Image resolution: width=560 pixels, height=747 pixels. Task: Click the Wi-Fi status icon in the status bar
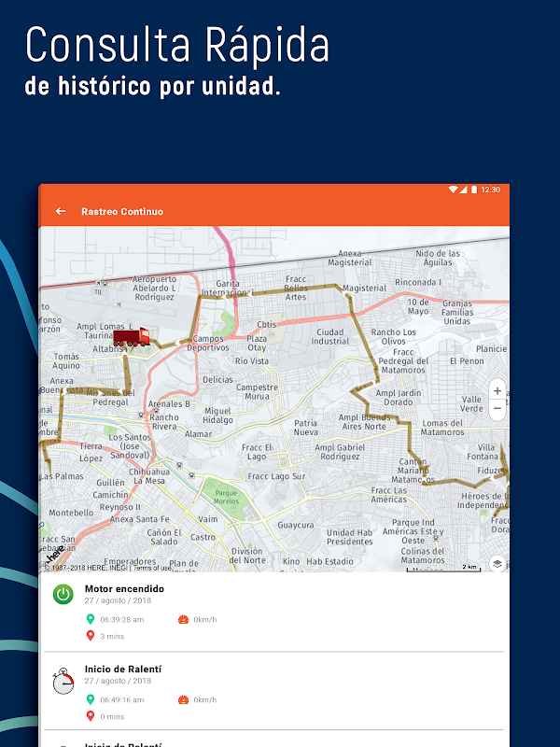coord(453,190)
